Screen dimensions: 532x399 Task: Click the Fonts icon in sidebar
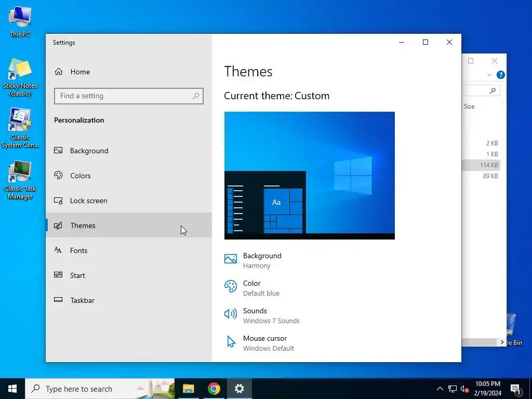click(58, 250)
